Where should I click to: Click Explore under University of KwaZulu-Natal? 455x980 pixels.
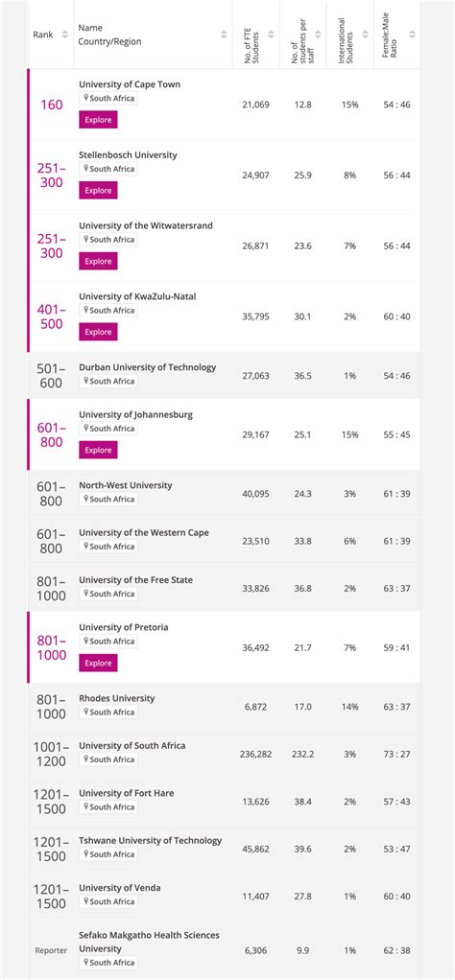click(98, 332)
